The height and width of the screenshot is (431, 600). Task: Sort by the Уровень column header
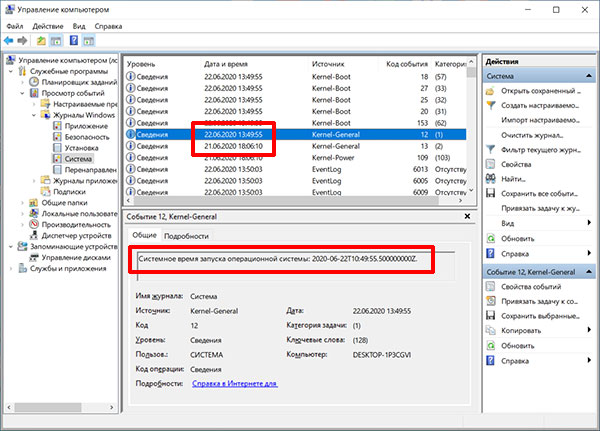[x=141, y=64]
